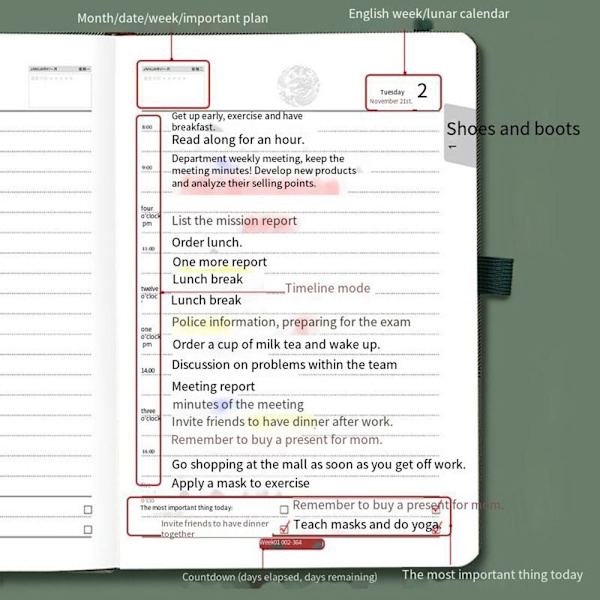Open the mini calendar box on right page
The width and height of the screenshot is (600, 600).
(172, 87)
